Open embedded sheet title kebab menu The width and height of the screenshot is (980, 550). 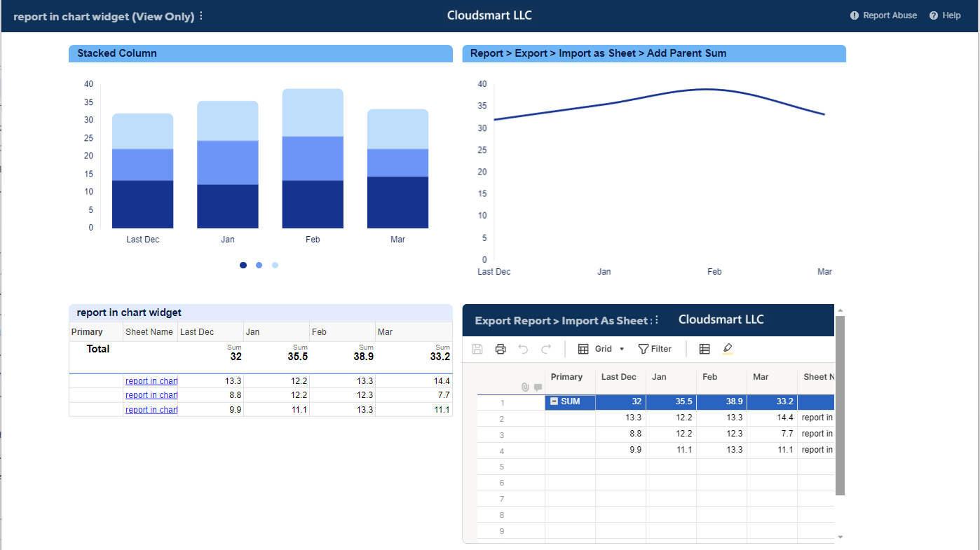[657, 320]
